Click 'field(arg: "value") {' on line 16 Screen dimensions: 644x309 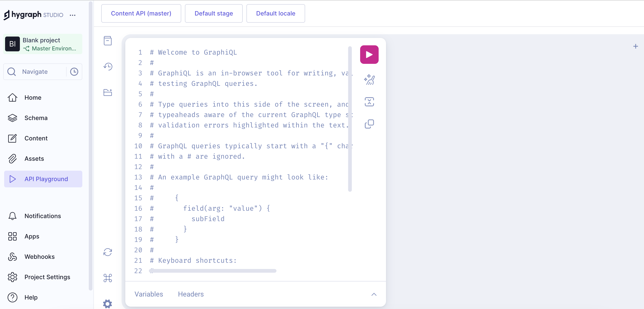coord(227,208)
